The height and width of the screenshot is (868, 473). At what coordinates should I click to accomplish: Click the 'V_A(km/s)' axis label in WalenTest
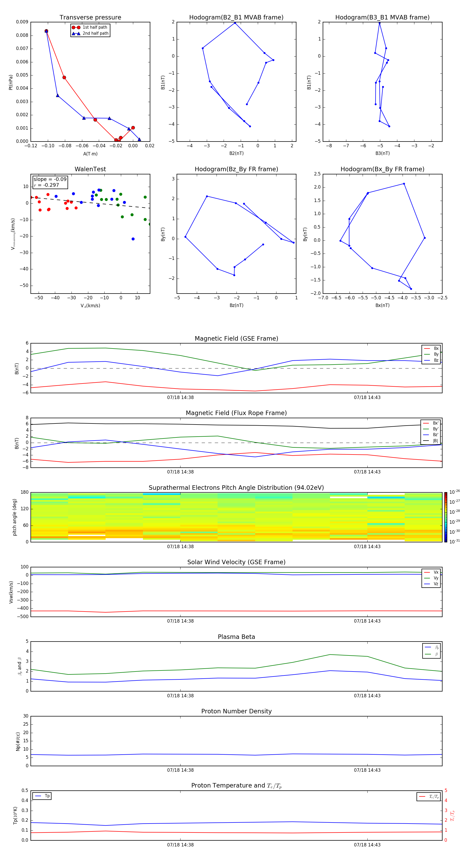point(90,306)
